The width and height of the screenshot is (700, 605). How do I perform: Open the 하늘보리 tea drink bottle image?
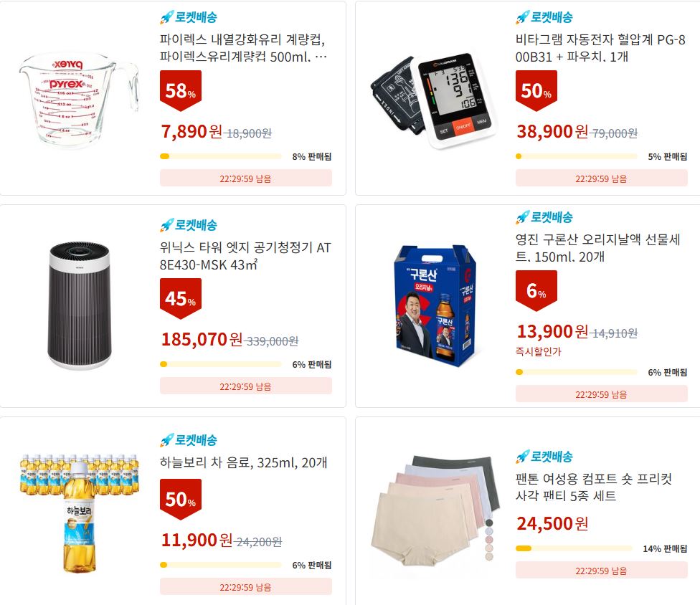pos(80,513)
